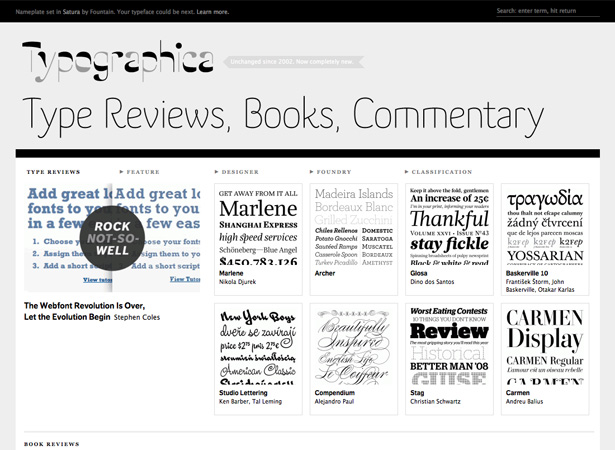This screenshot has width=615, height=450.
Task: Open the Studio Lettering specimen thumbnail
Action: tap(258, 346)
